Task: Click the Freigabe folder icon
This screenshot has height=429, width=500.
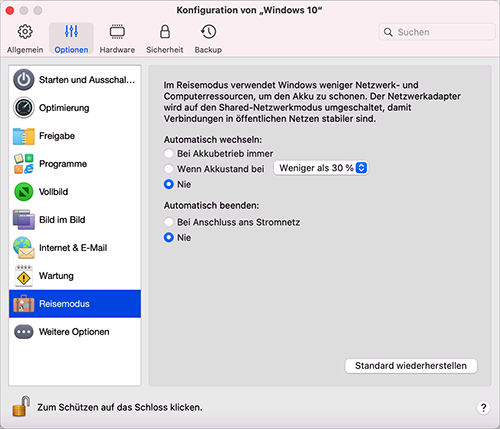Action: click(x=24, y=136)
